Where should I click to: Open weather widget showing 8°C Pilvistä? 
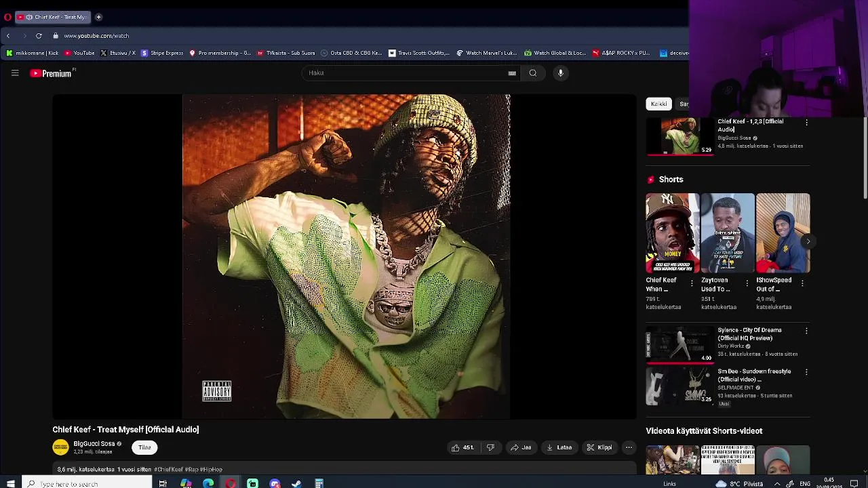tap(740, 484)
